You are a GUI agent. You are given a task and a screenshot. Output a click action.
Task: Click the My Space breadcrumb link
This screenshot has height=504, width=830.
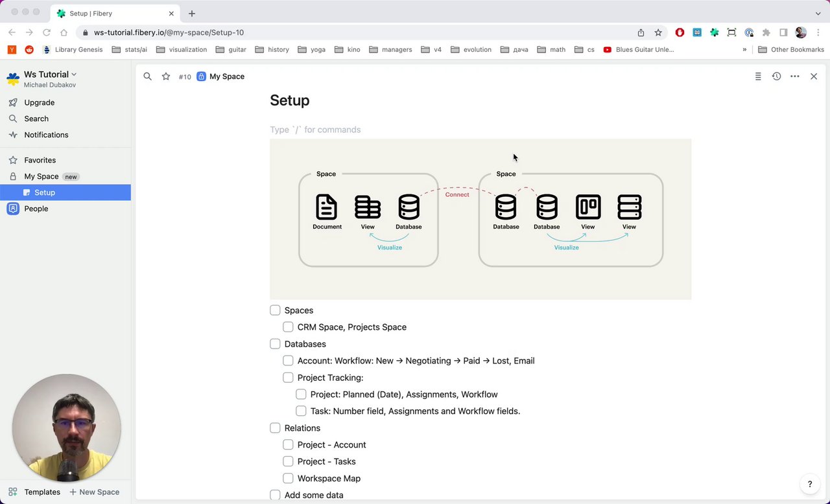pos(226,76)
